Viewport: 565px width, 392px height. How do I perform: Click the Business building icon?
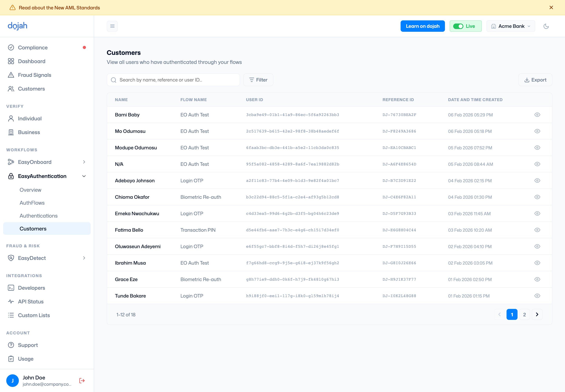pos(11,132)
